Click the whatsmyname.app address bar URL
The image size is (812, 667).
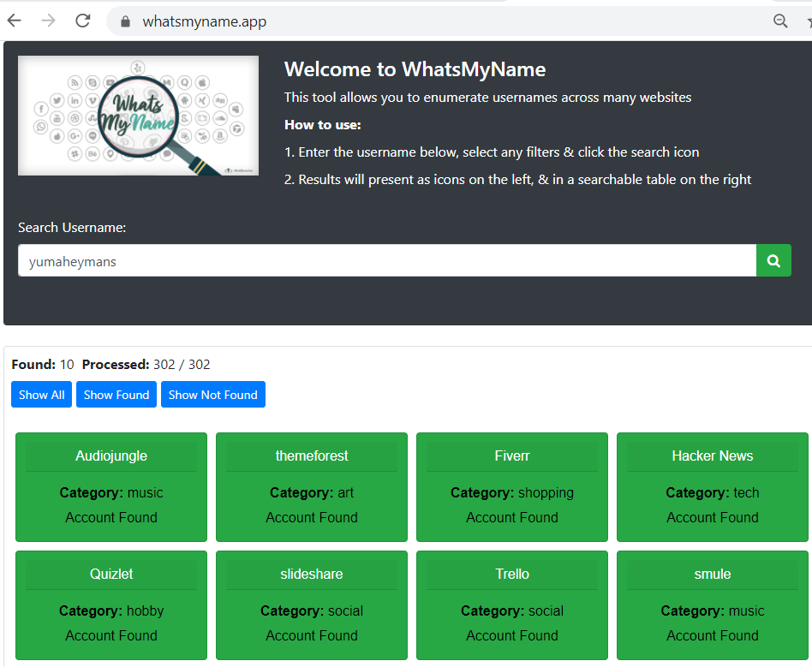pos(205,21)
